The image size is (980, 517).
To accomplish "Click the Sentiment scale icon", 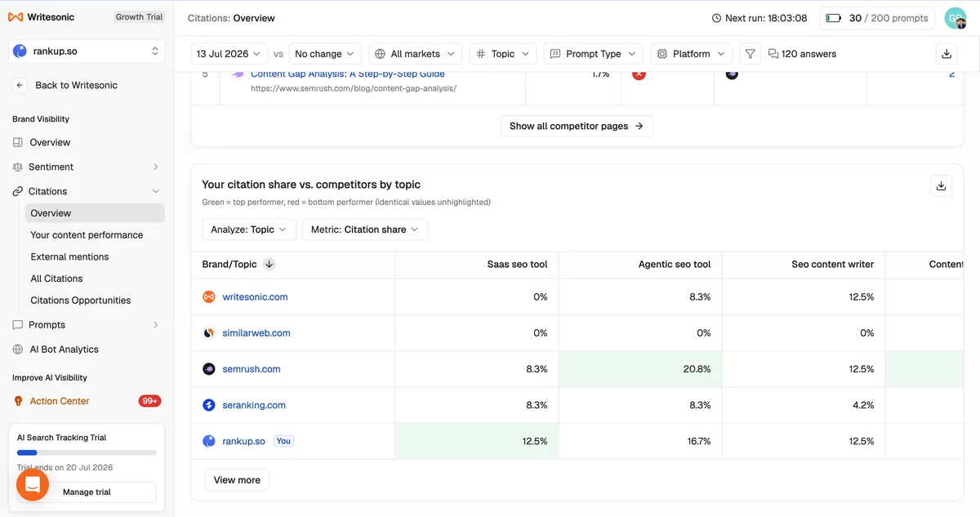I will point(18,167).
